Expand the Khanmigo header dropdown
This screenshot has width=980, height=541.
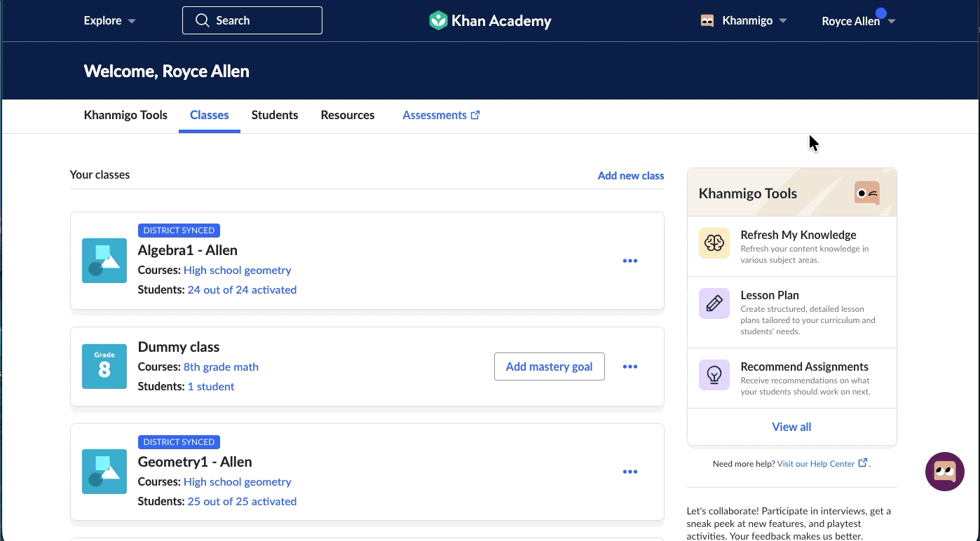click(744, 20)
